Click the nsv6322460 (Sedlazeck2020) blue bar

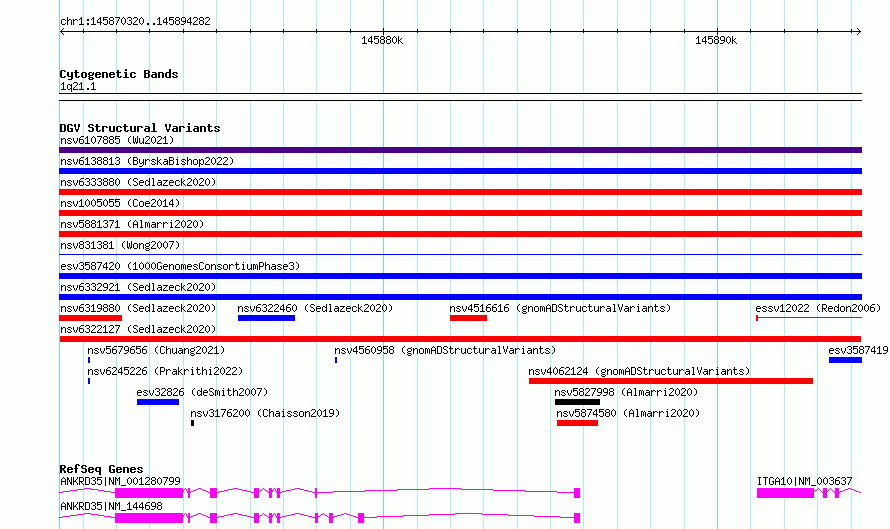click(266, 318)
